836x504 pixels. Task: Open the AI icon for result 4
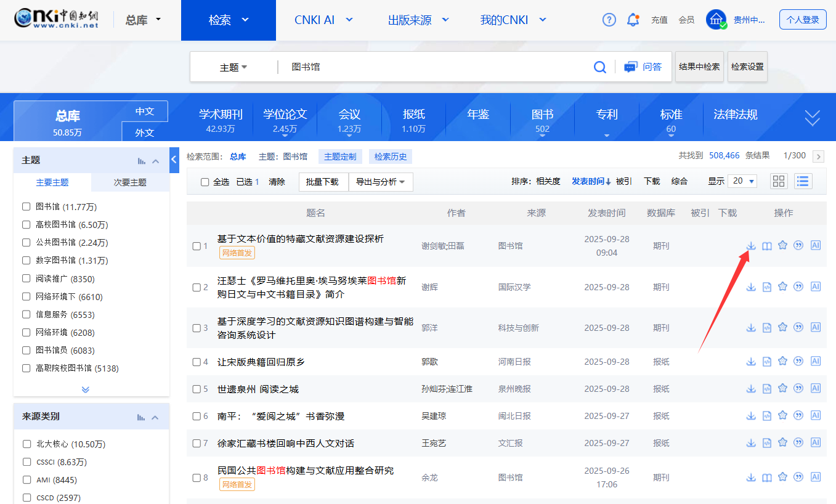pos(816,361)
